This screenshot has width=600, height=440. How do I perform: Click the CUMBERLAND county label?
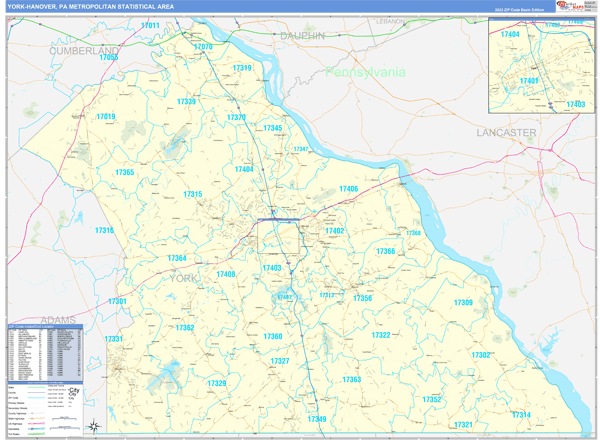coord(85,49)
